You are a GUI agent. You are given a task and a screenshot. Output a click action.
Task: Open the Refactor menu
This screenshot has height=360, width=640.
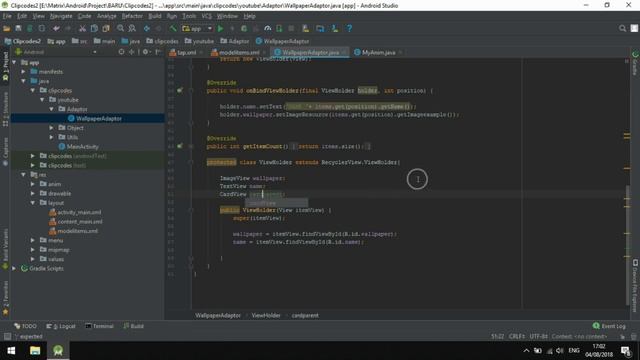pyautogui.click(x=132, y=16)
